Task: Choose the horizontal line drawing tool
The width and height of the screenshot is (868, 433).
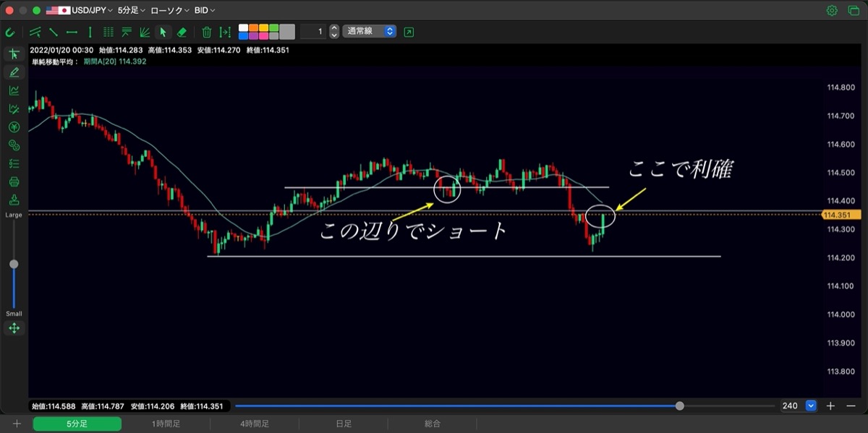Action: tap(72, 32)
